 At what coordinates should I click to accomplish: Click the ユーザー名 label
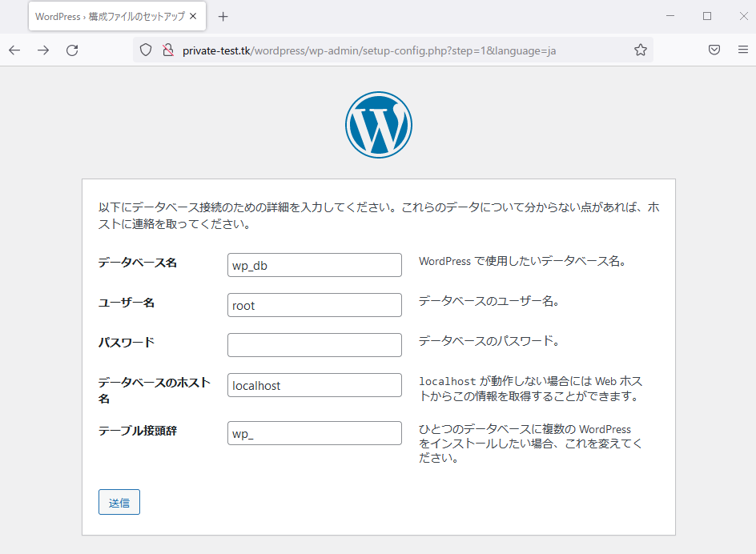(127, 303)
